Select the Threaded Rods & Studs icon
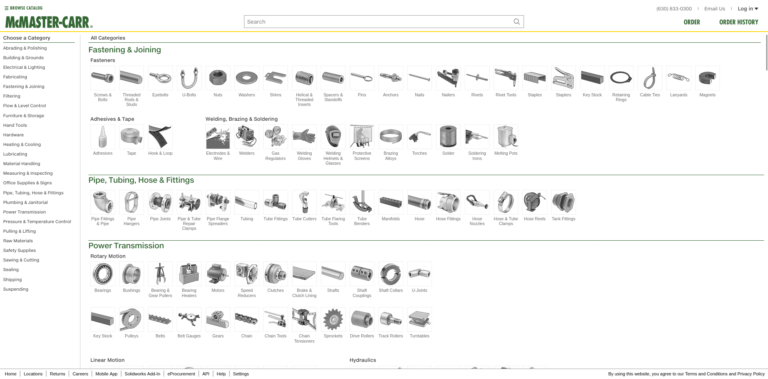The width and height of the screenshot is (768, 379). [x=131, y=78]
